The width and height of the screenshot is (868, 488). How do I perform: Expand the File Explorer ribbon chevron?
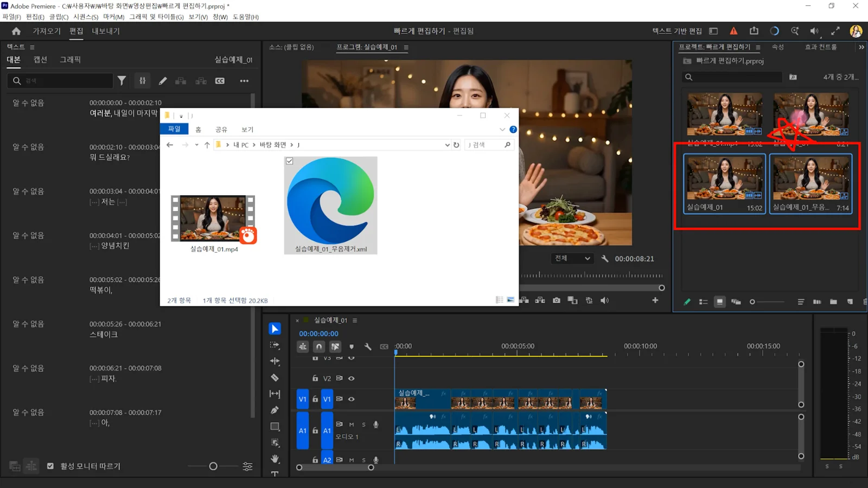click(502, 130)
